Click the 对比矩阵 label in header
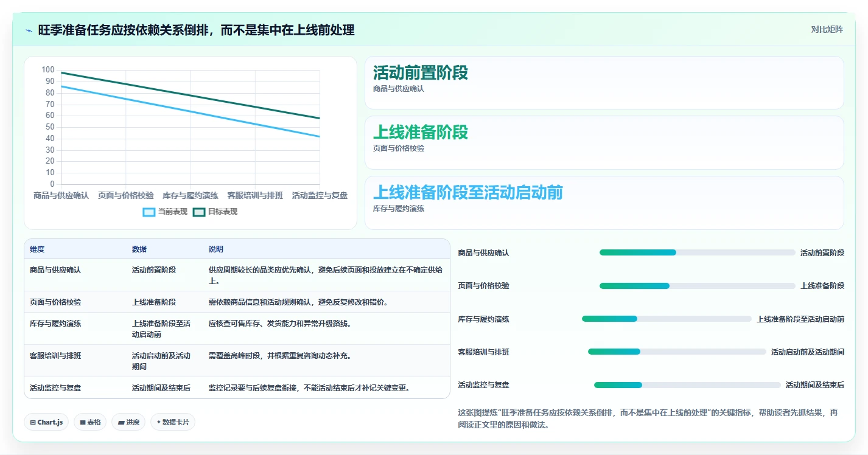 coord(827,29)
